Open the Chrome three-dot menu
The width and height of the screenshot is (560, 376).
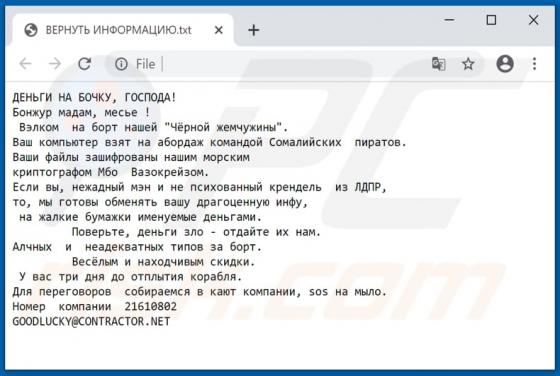[534, 64]
